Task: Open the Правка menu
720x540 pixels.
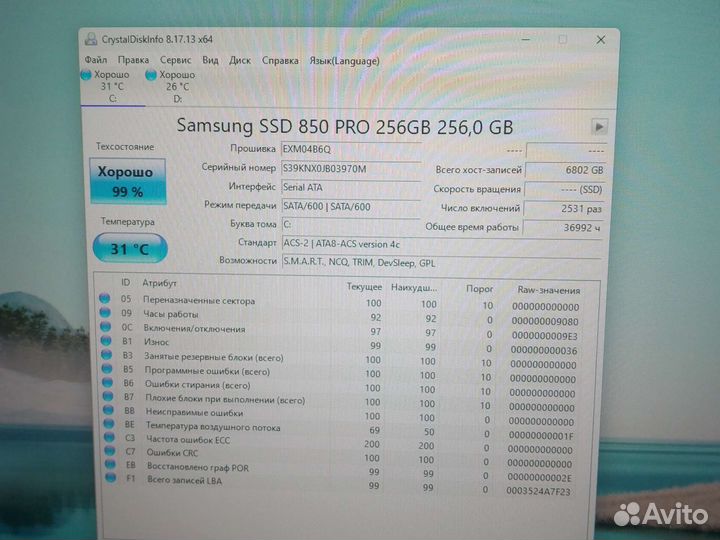Action: point(133,60)
